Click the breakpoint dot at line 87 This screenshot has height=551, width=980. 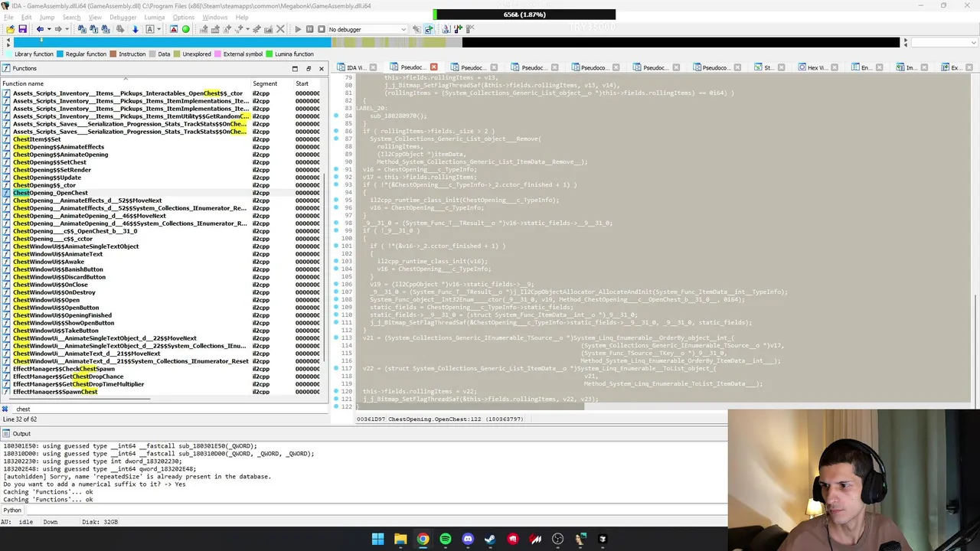[336, 139]
